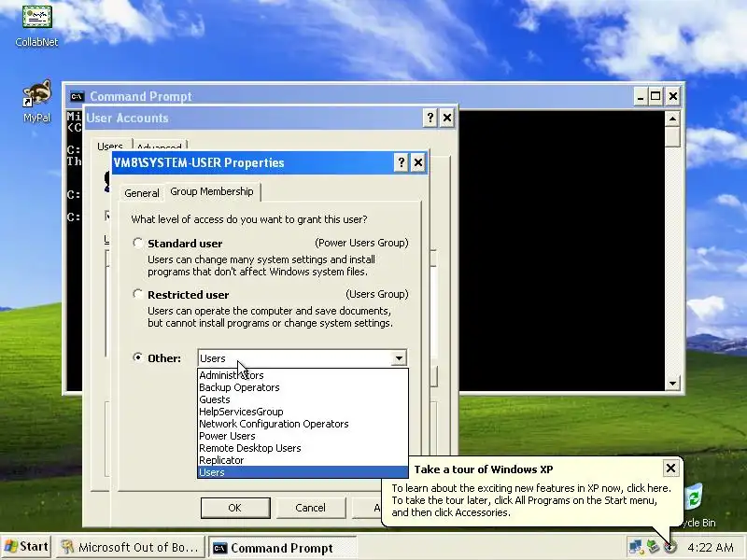Viewport: 747px width, 560px height.
Task: Click the second system tray icon
Action: (653, 547)
